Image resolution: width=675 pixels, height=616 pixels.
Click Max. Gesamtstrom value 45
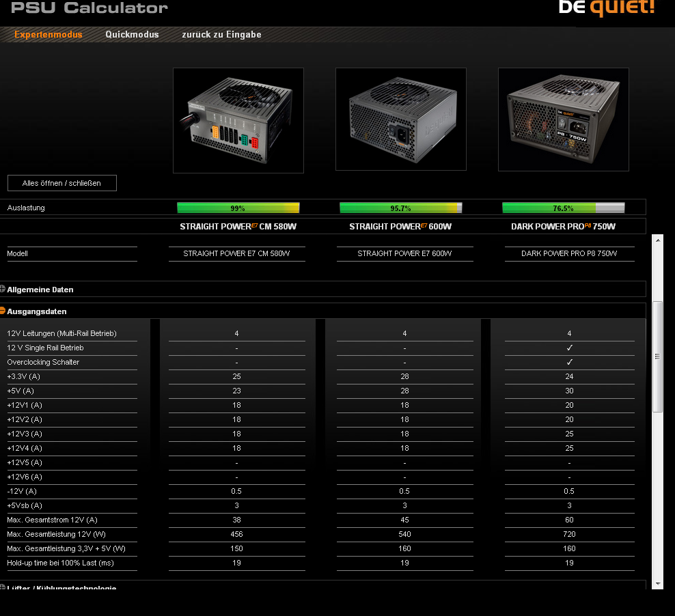404,520
